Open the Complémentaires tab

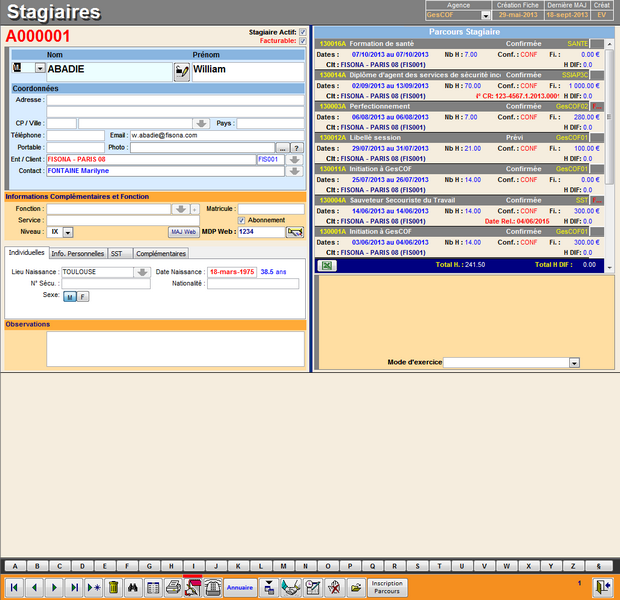160,254
